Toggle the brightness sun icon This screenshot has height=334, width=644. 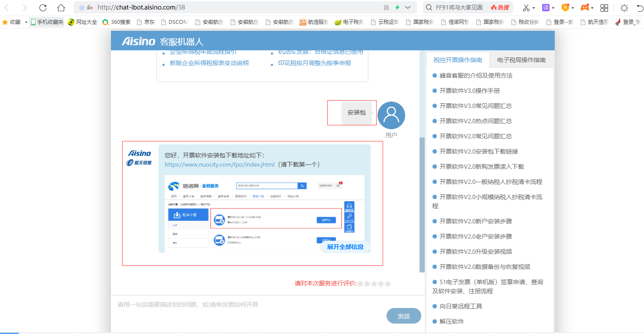(624, 7)
